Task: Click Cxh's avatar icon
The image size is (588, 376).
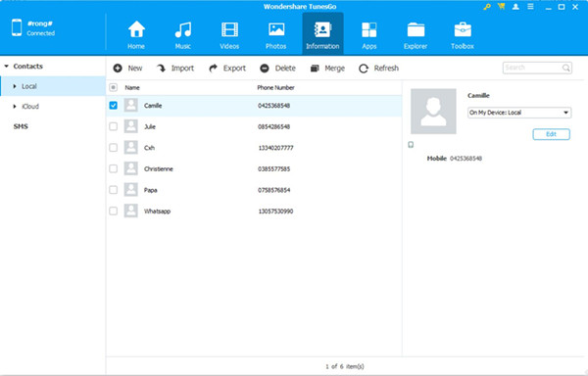Action: pyautogui.click(x=131, y=148)
